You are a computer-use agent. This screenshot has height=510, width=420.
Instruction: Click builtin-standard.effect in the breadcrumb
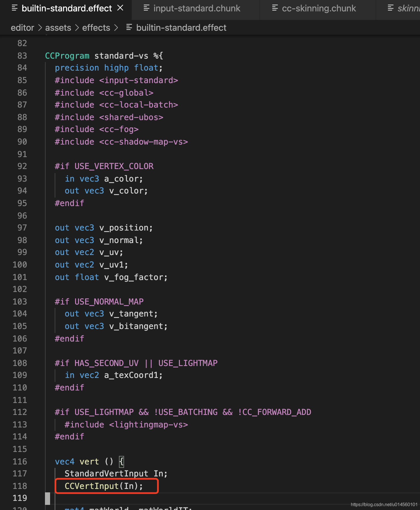coord(181,28)
